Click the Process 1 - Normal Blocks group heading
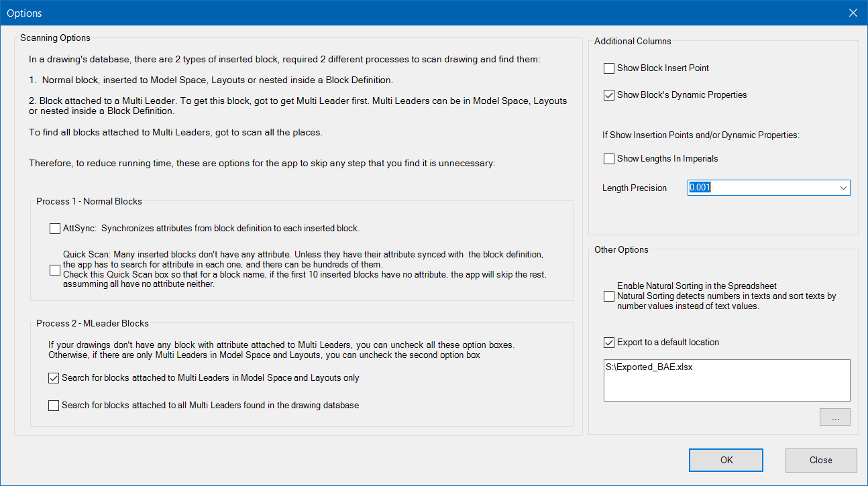The image size is (868, 486). [x=89, y=201]
